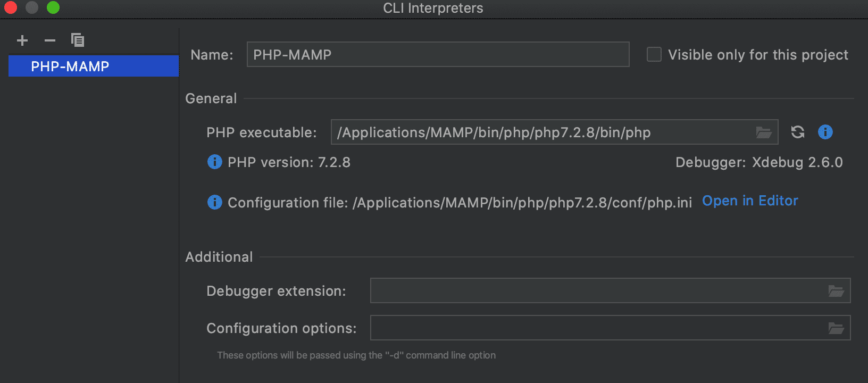
Task: Browse for PHP executable folder icon
Action: click(764, 132)
